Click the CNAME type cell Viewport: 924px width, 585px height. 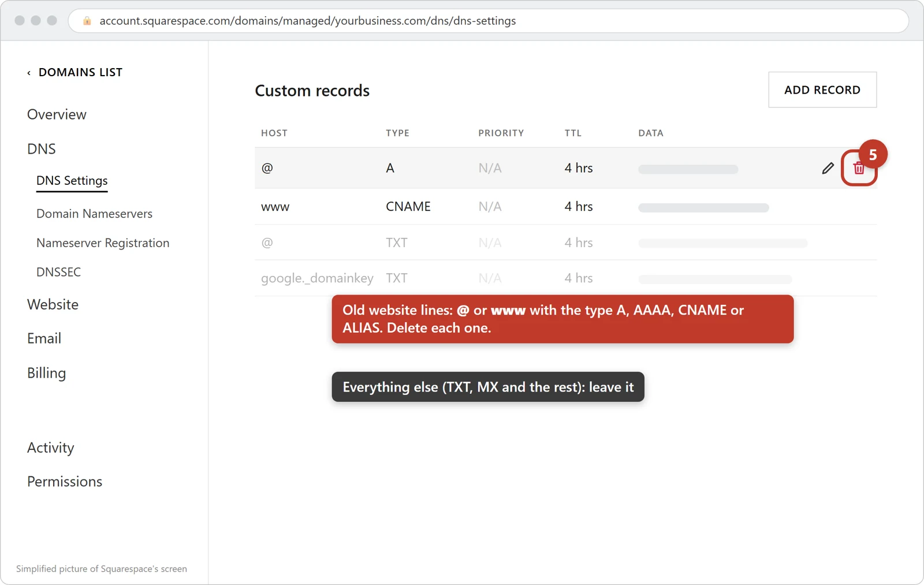408,207
